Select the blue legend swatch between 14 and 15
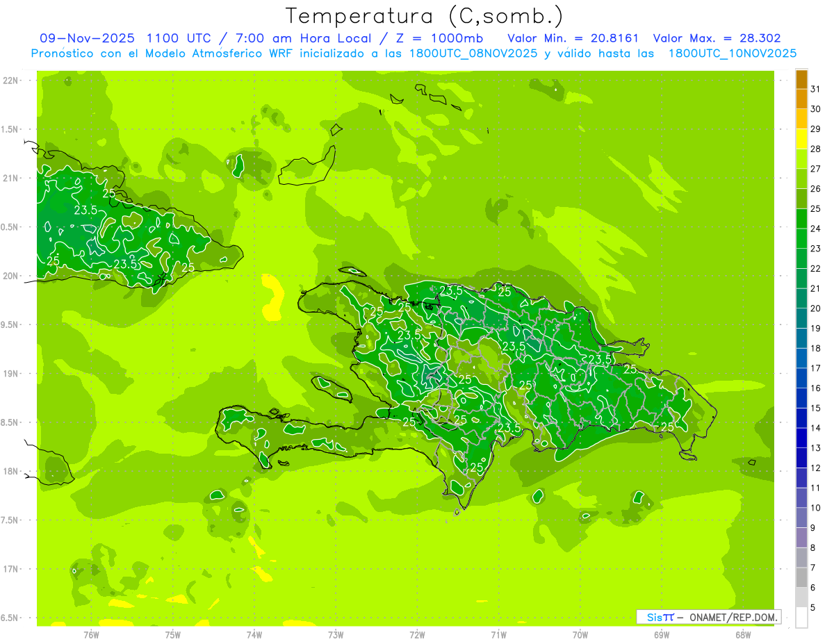This screenshot has width=834, height=644. (801, 418)
